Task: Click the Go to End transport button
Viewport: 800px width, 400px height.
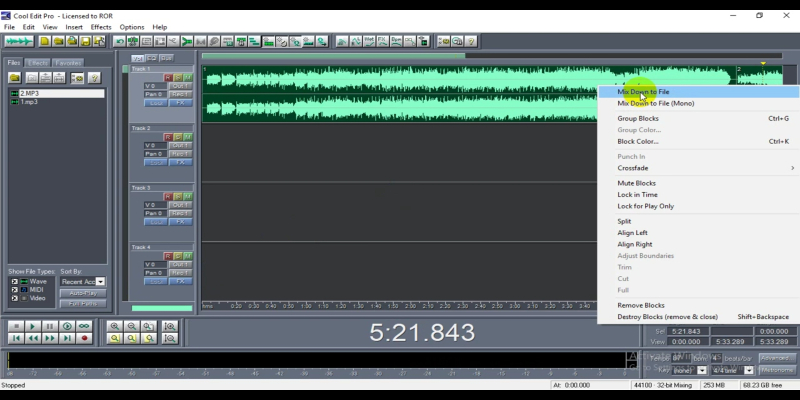Action: click(67, 339)
